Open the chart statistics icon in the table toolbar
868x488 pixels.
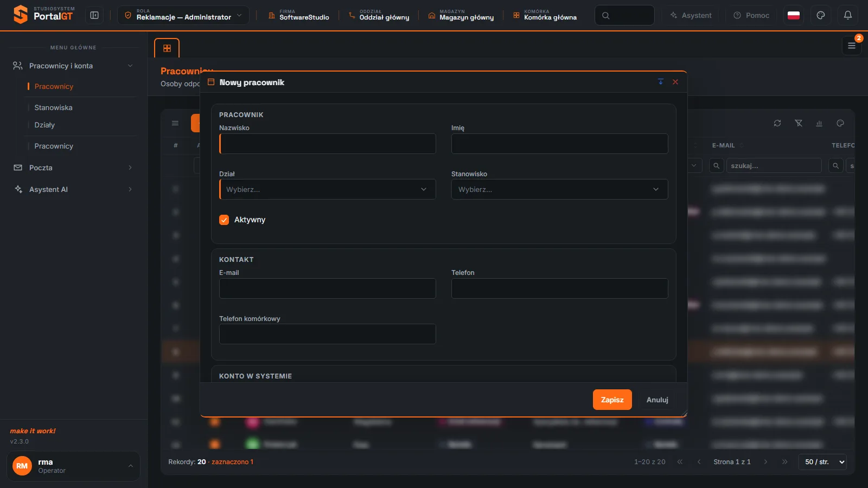[819, 123]
